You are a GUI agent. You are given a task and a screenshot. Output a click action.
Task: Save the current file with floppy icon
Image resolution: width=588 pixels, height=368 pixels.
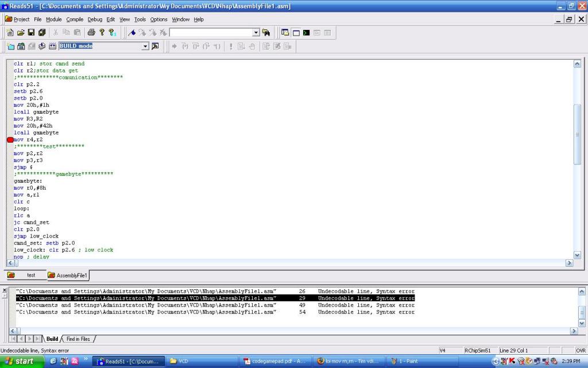tap(31, 33)
